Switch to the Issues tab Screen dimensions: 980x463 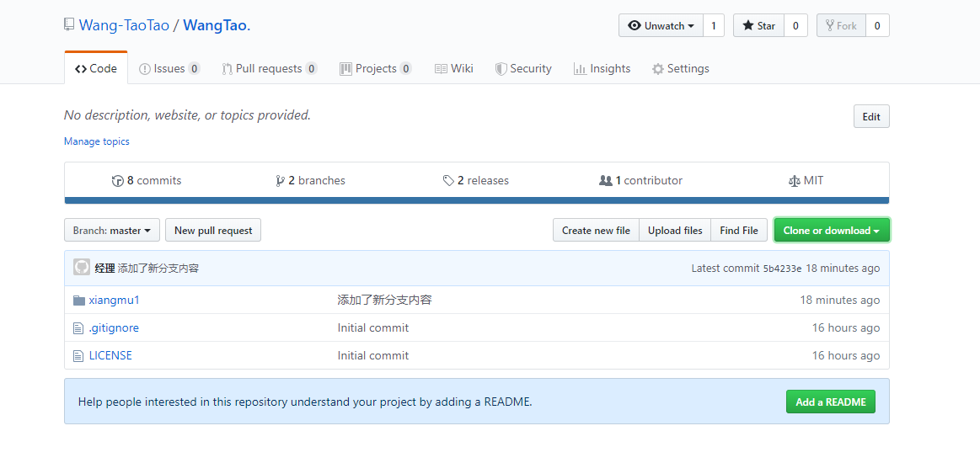(x=169, y=69)
